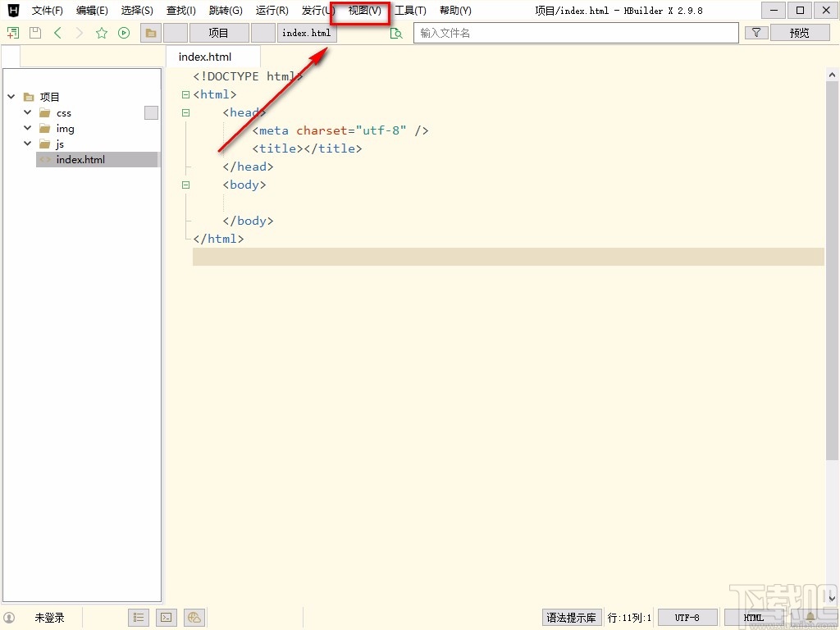Open the 跳转(G) menu

pyautogui.click(x=226, y=10)
